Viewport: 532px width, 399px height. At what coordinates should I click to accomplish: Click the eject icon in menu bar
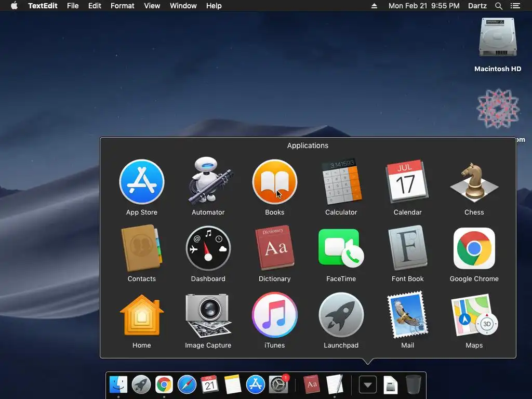coord(374,6)
